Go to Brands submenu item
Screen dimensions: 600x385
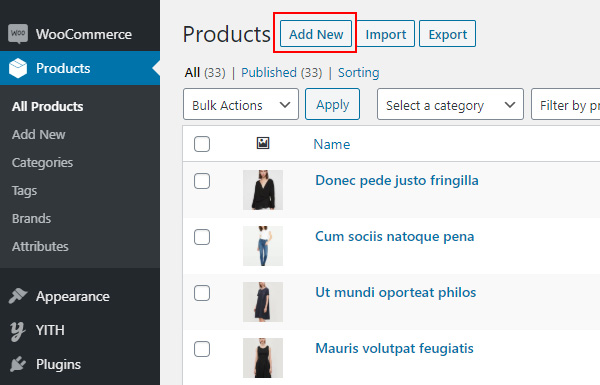point(31,219)
